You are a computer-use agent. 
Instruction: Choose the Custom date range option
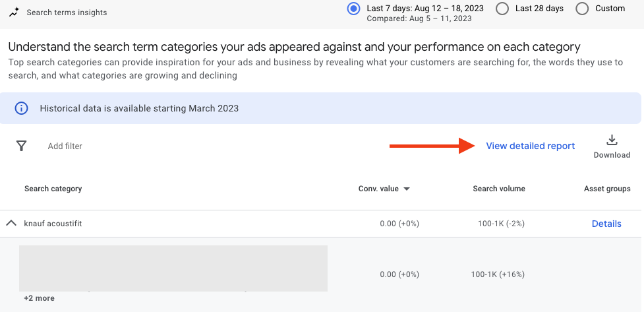[582, 9]
